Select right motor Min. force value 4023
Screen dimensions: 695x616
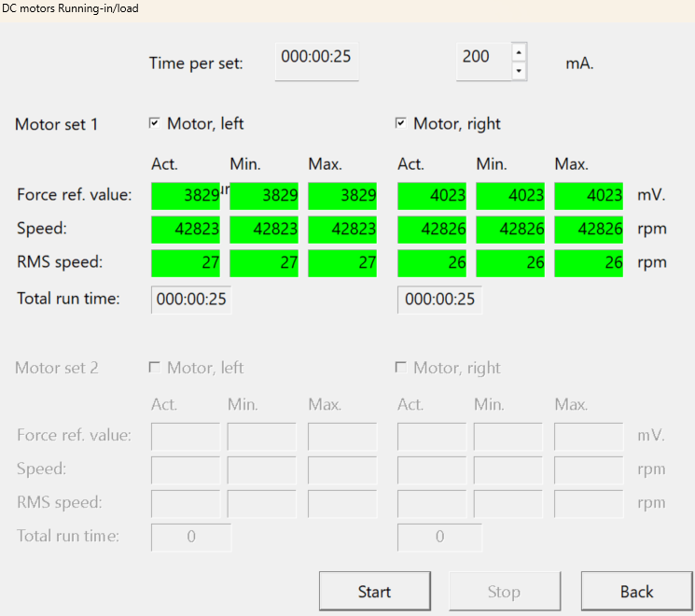510,196
